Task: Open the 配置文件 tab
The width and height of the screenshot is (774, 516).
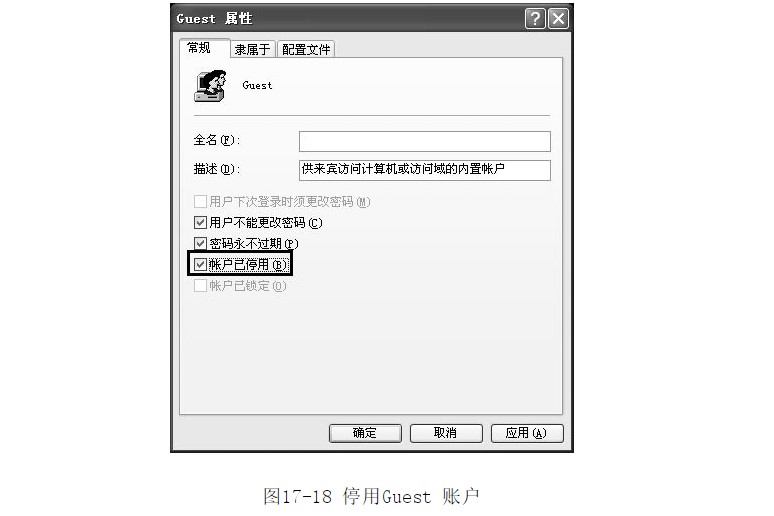Action: point(306,49)
